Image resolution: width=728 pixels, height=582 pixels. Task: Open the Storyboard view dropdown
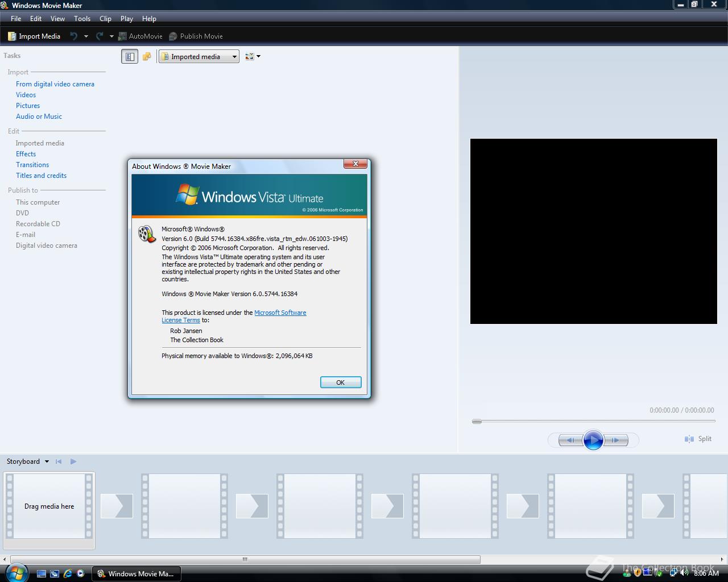coord(28,462)
